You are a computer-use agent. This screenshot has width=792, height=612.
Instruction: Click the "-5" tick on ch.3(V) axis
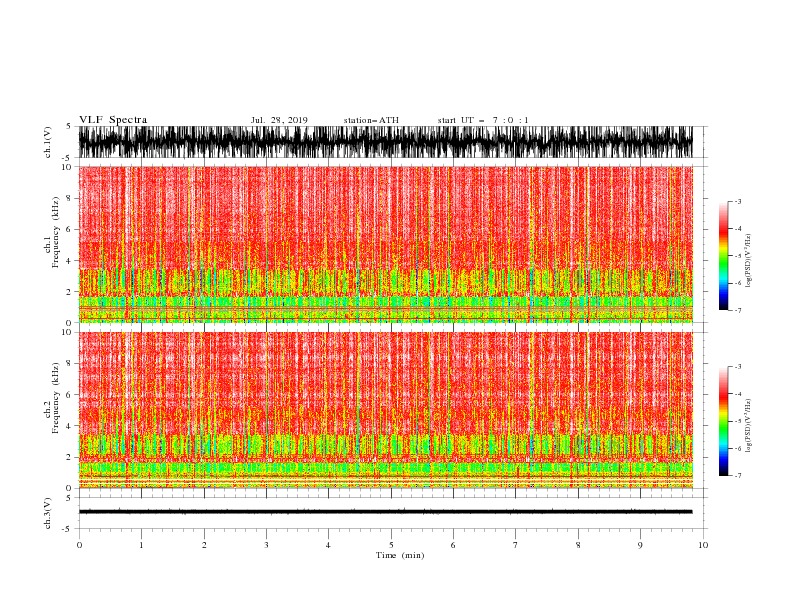click(67, 529)
